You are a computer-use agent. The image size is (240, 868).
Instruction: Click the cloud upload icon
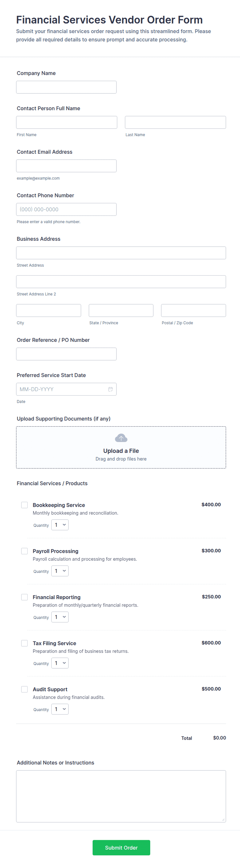[x=121, y=438]
